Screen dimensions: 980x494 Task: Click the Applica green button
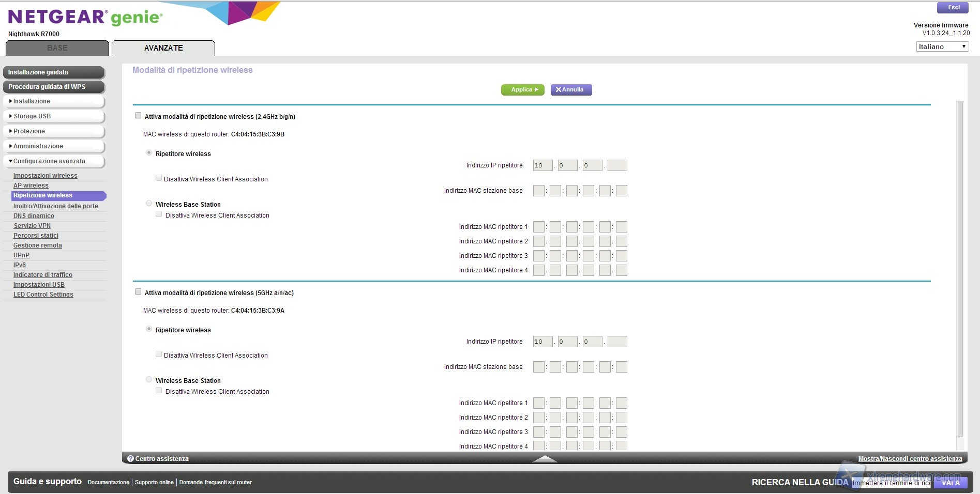522,90
